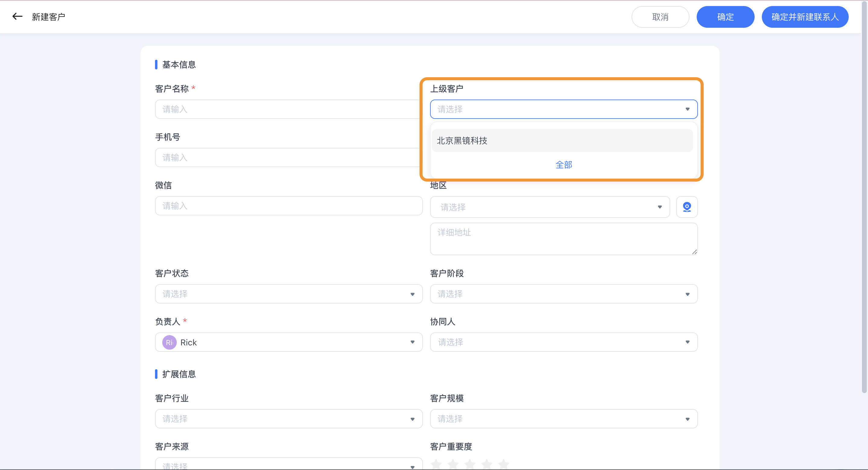Click the 确定 button

click(725, 17)
